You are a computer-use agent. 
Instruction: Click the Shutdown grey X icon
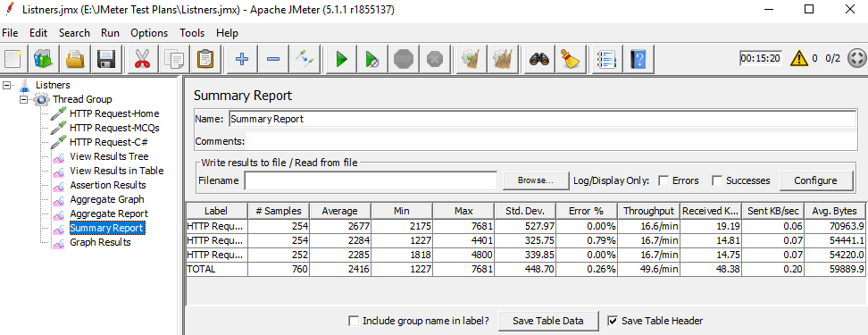435,58
